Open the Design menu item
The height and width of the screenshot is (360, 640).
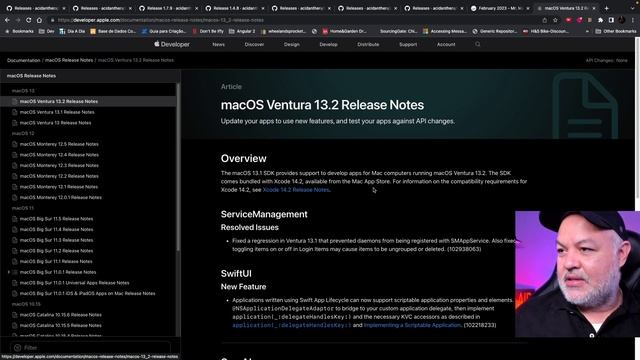291,44
